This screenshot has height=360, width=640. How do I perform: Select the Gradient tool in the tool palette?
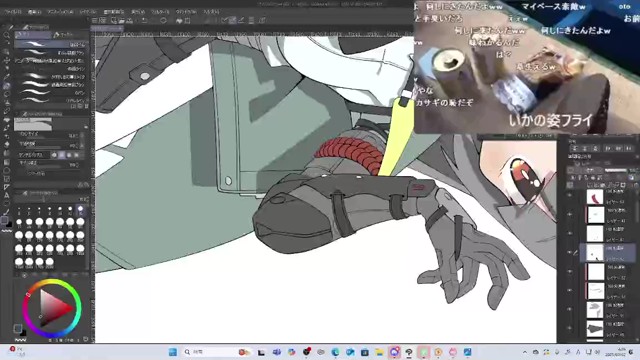7,162
